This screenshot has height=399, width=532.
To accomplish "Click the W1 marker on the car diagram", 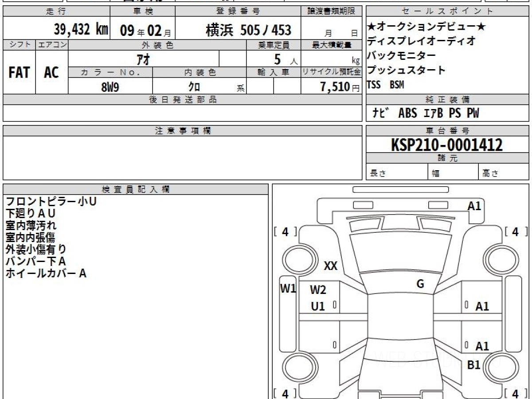I will tap(288, 289).
